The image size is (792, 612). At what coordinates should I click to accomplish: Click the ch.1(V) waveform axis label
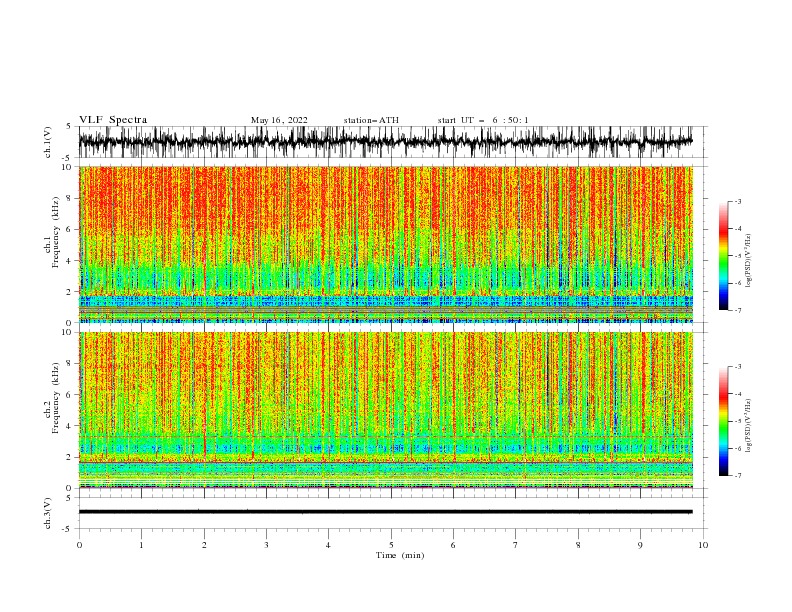pyautogui.click(x=48, y=142)
